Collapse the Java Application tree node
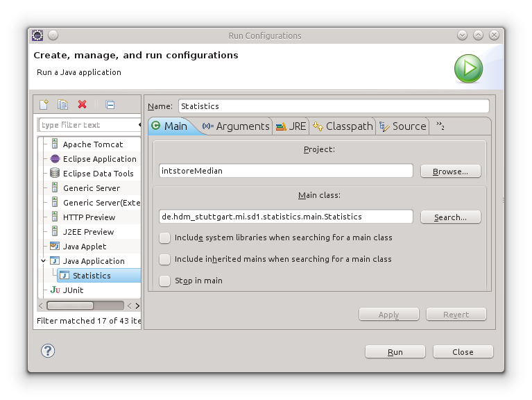The image size is (532, 400). click(x=44, y=261)
